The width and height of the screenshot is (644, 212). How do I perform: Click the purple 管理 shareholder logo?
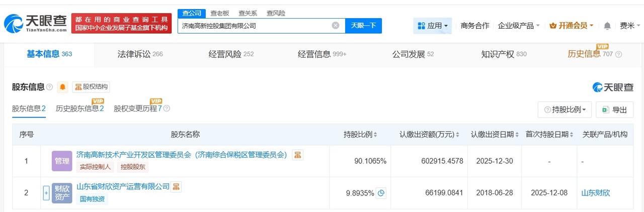point(62,161)
